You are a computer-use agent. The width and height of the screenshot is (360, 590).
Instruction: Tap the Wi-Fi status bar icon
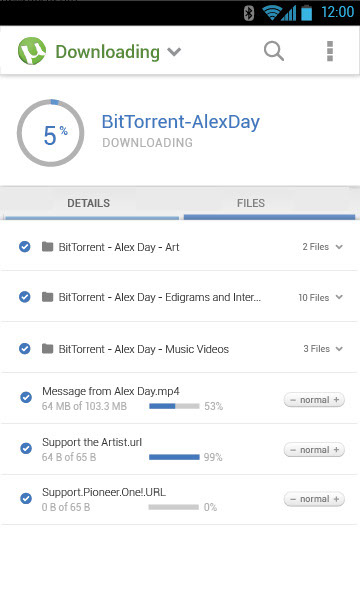(x=271, y=13)
